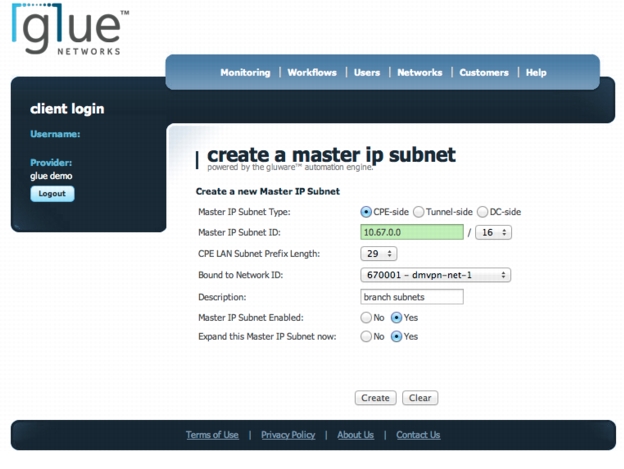
Task: Select CPE-side subnet type
Action: click(x=366, y=212)
